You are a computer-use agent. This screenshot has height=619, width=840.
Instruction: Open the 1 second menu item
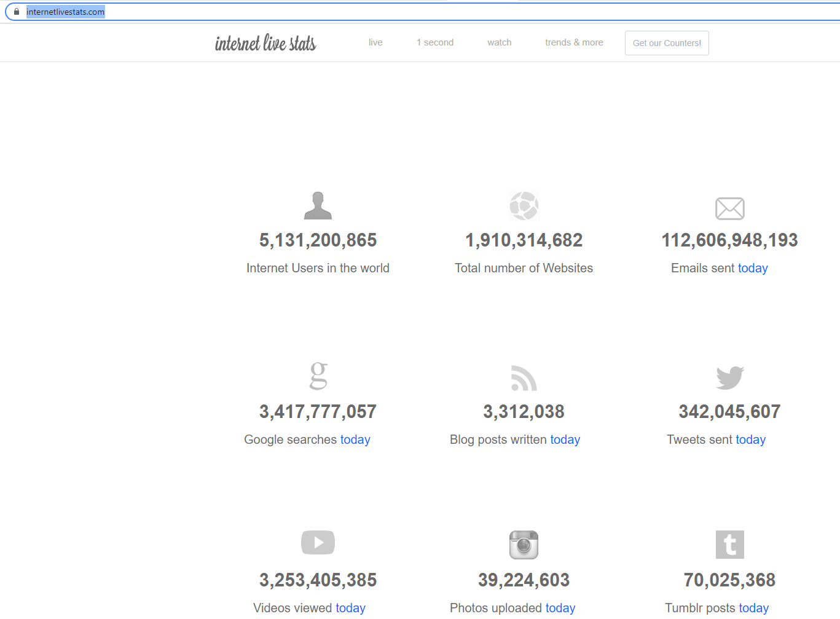click(435, 42)
